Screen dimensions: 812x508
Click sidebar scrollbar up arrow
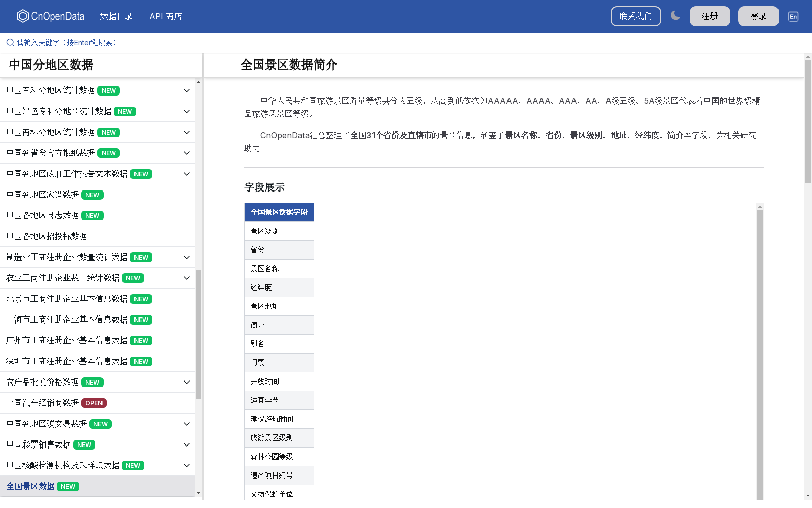(x=198, y=82)
